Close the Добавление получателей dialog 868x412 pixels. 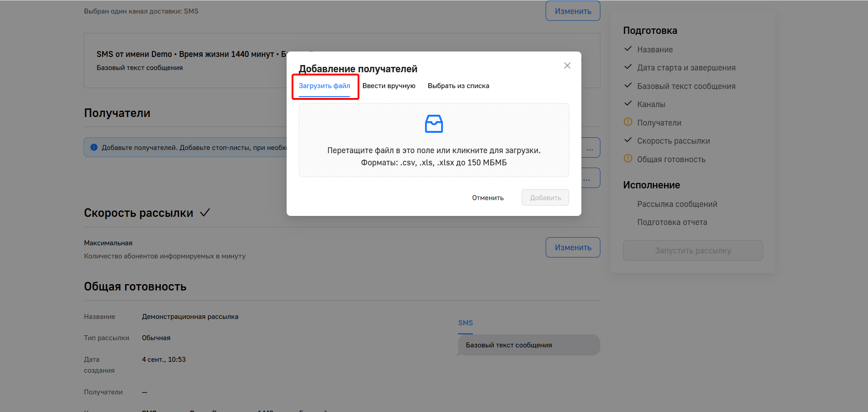pyautogui.click(x=567, y=66)
